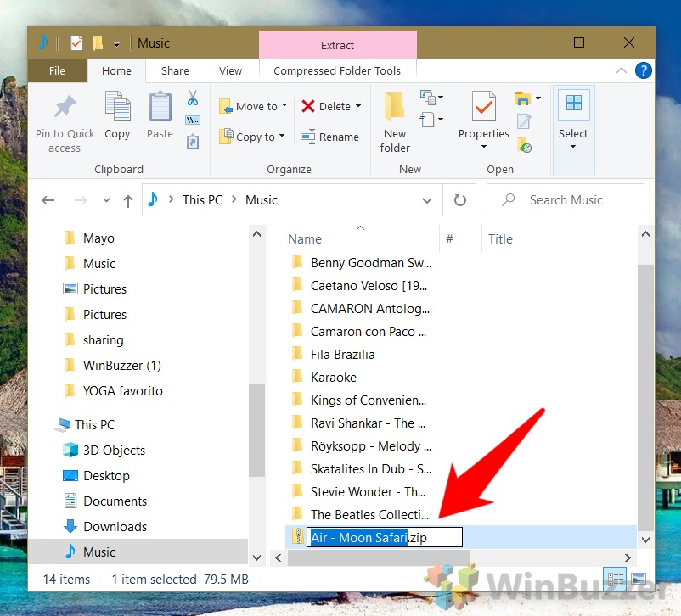Viewport: 681px width, 616px height.
Task: Open file History using the clock folder icon
Action: (525, 146)
